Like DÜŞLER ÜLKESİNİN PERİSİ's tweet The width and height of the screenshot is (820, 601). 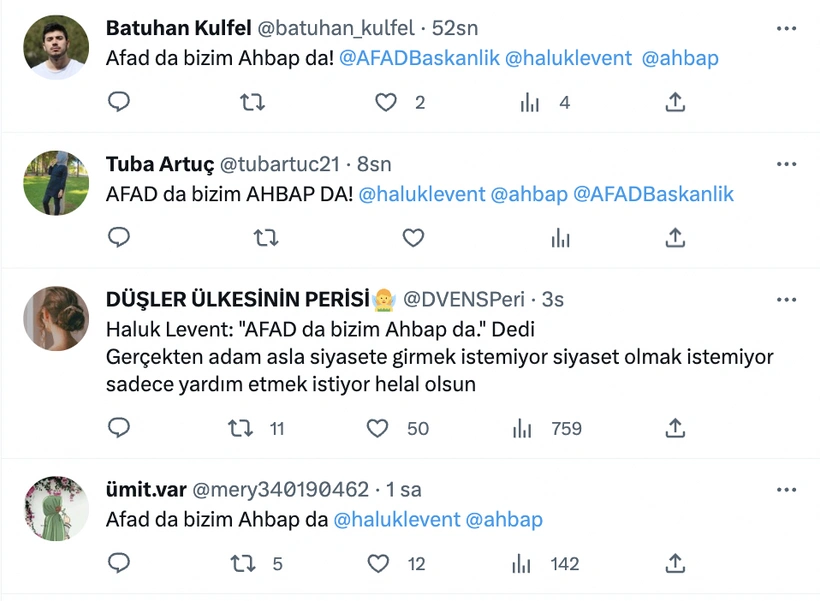pyautogui.click(x=377, y=428)
